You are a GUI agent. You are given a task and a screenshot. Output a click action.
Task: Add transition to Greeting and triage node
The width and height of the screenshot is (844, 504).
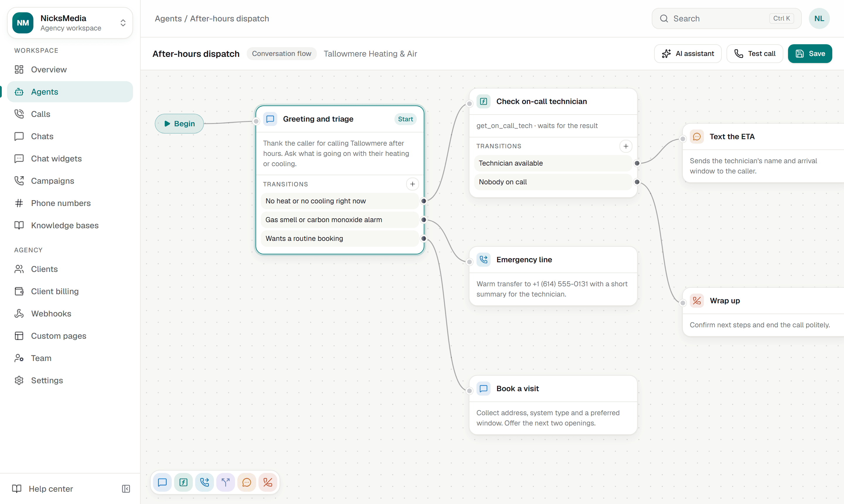pos(412,184)
